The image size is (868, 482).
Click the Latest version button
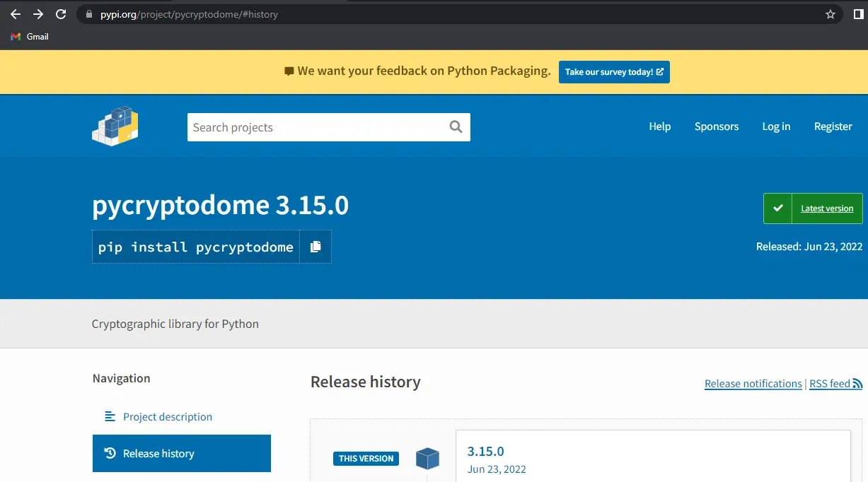click(813, 208)
